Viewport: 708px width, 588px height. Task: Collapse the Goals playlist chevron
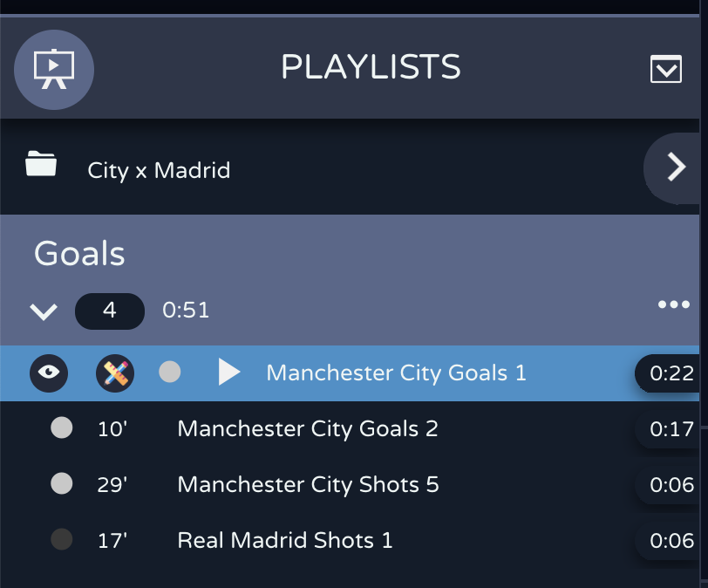(x=44, y=311)
